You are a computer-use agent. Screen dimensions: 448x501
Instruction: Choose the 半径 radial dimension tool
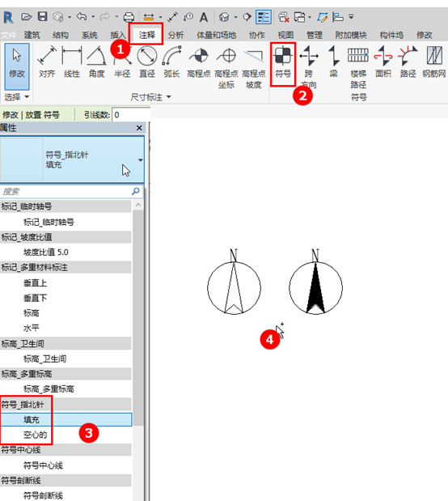pyautogui.click(x=122, y=62)
